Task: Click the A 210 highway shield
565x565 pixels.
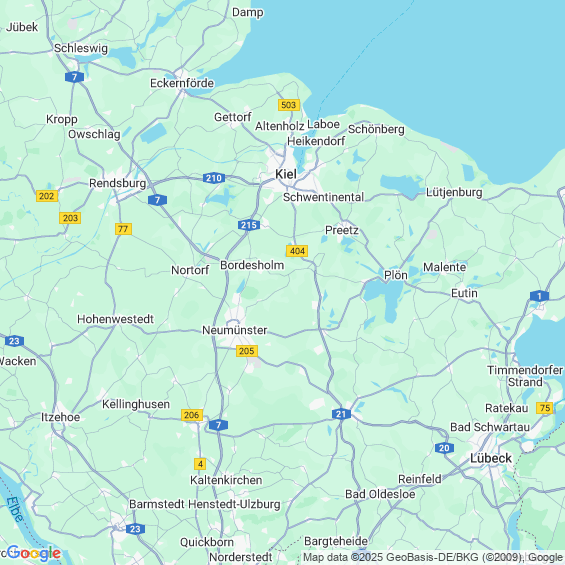Action: pyautogui.click(x=214, y=178)
